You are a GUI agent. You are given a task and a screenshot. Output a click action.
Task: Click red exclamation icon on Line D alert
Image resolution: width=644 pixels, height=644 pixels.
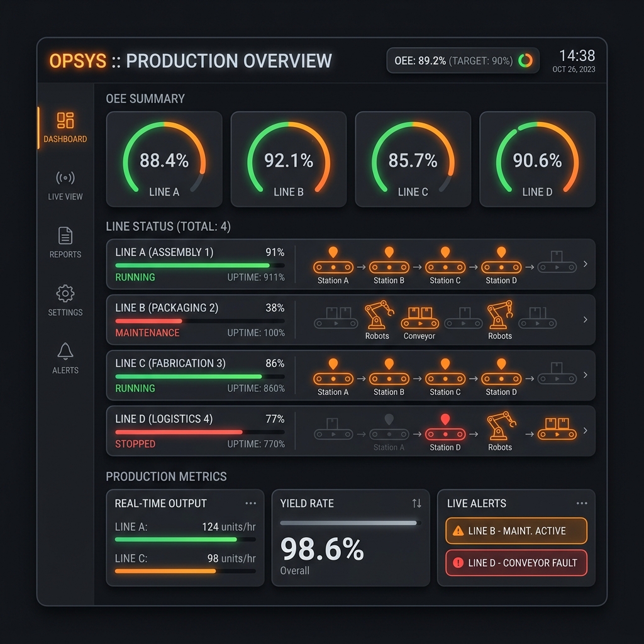(458, 563)
